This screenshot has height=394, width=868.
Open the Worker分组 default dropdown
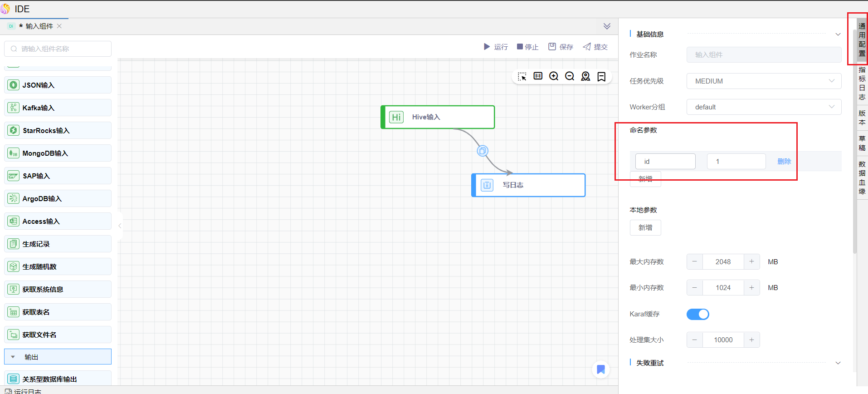point(764,107)
